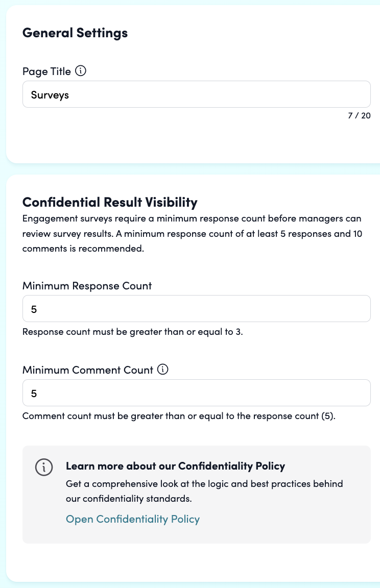Select the Minimum Comment Count input box
This screenshot has width=380, height=588.
point(197,393)
